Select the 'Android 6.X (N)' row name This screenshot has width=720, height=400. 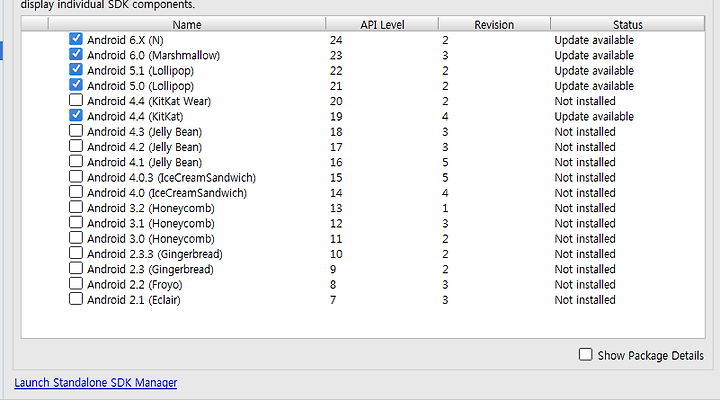coord(125,40)
